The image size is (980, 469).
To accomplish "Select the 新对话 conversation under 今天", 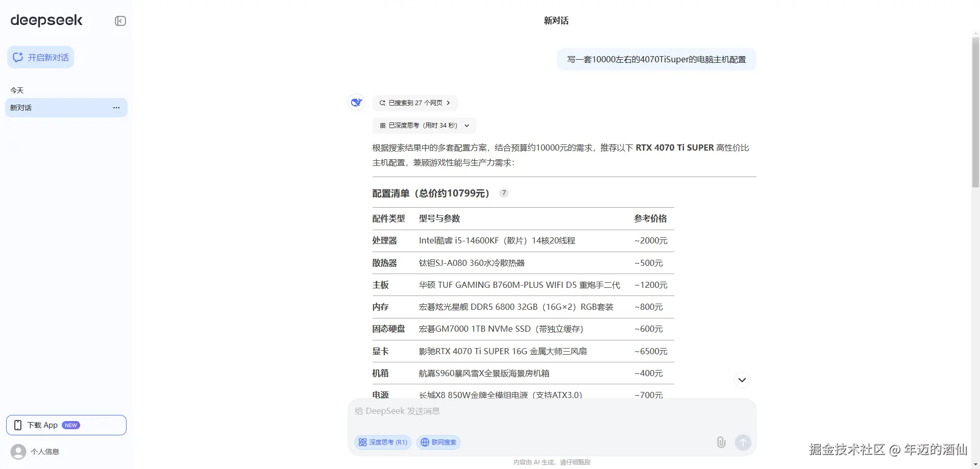I will 56,107.
